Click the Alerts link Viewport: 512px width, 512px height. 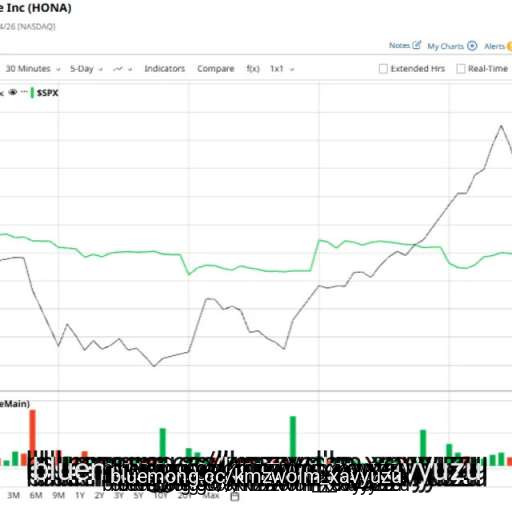point(495,46)
